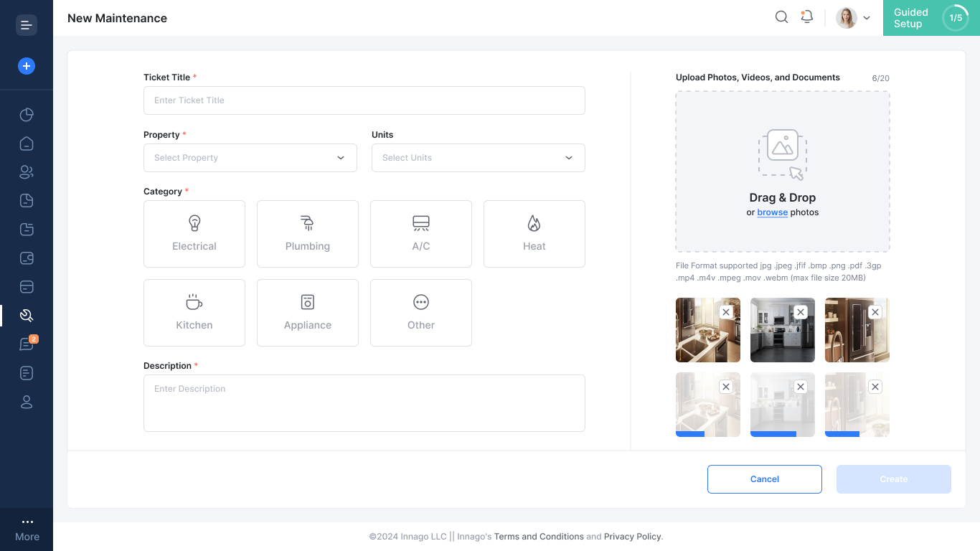This screenshot has width=980, height=551.
Task: Click the Ticket Title input field
Action: (x=364, y=100)
